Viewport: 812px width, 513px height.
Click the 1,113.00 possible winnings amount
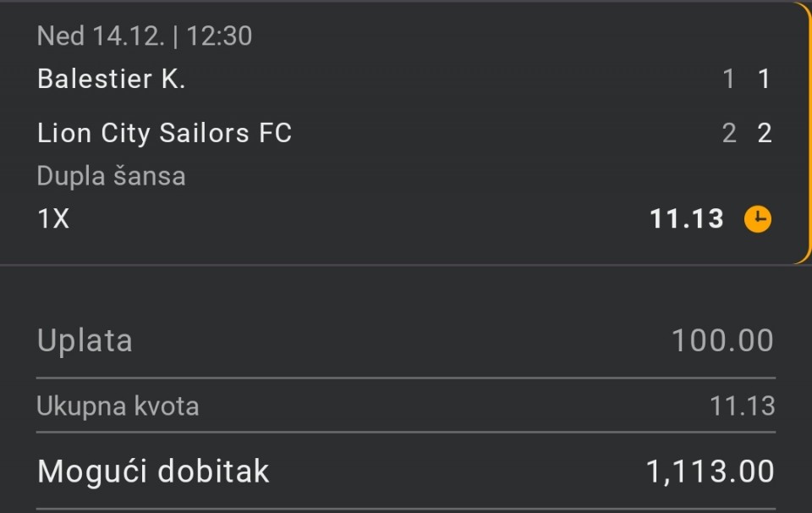(x=710, y=471)
